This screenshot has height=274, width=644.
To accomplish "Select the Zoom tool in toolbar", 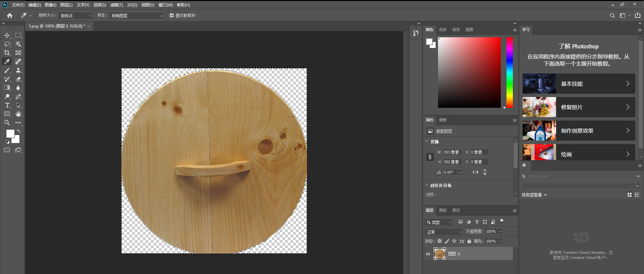I will point(7,123).
